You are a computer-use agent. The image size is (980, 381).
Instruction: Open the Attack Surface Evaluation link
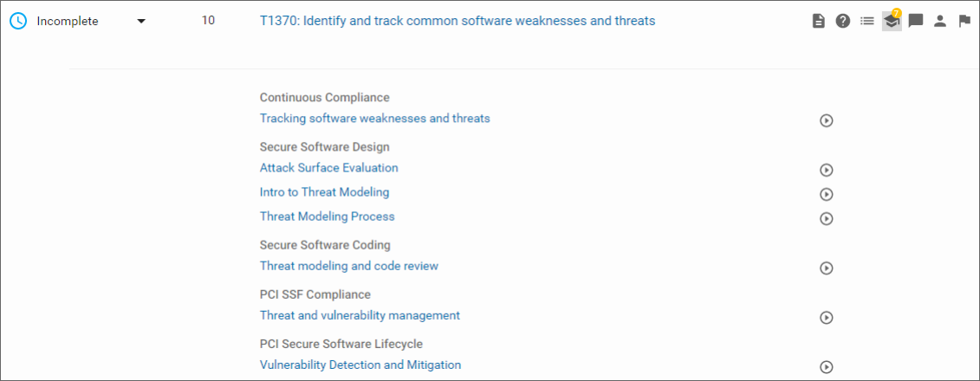pos(328,168)
